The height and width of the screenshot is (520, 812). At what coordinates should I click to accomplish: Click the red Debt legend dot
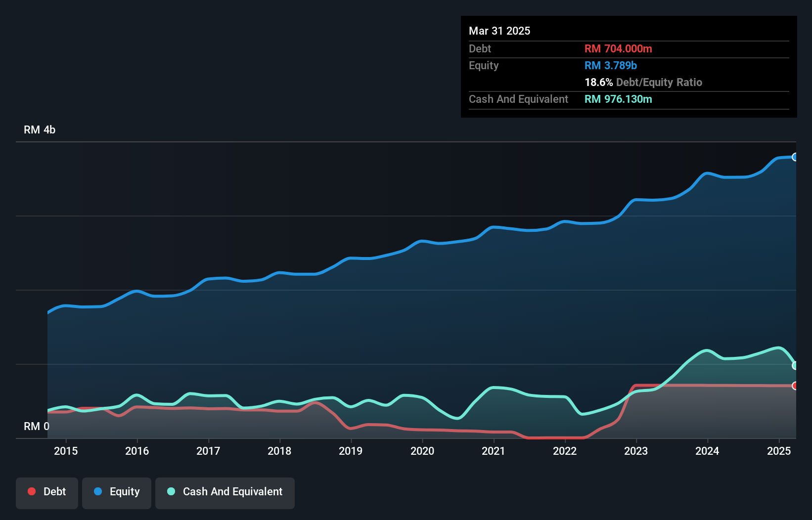[31, 491]
